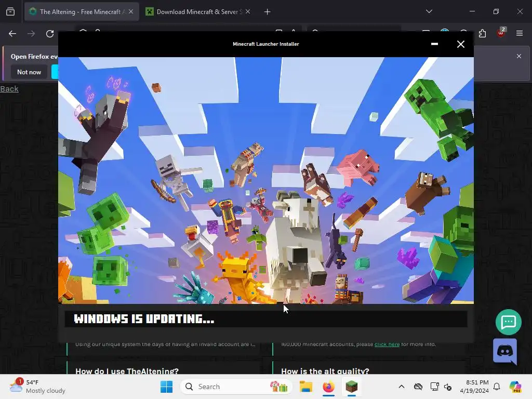Minimize the Firefox browser window
This screenshot has height=399, width=532.
point(472,11)
